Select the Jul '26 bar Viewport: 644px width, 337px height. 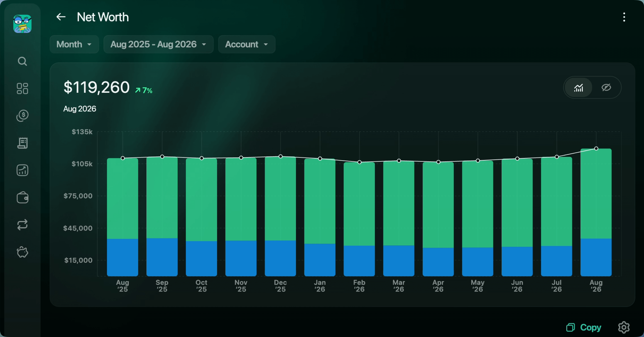click(556, 217)
